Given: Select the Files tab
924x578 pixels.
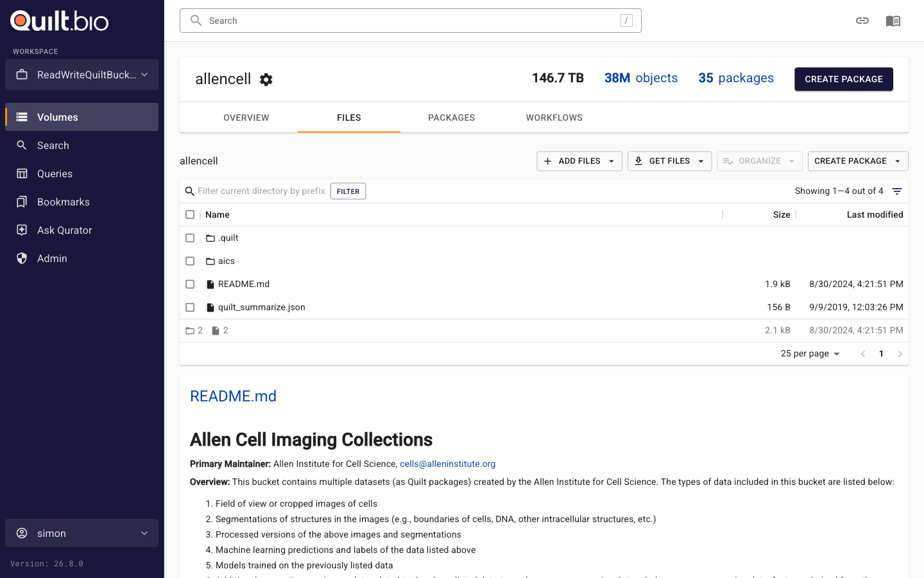Looking at the screenshot, I should click(x=349, y=118).
